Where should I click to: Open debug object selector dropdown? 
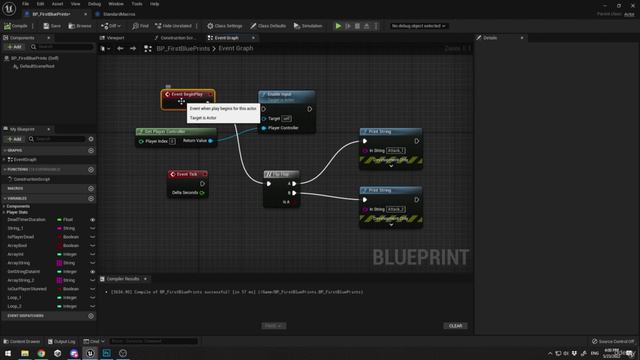tap(418, 26)
